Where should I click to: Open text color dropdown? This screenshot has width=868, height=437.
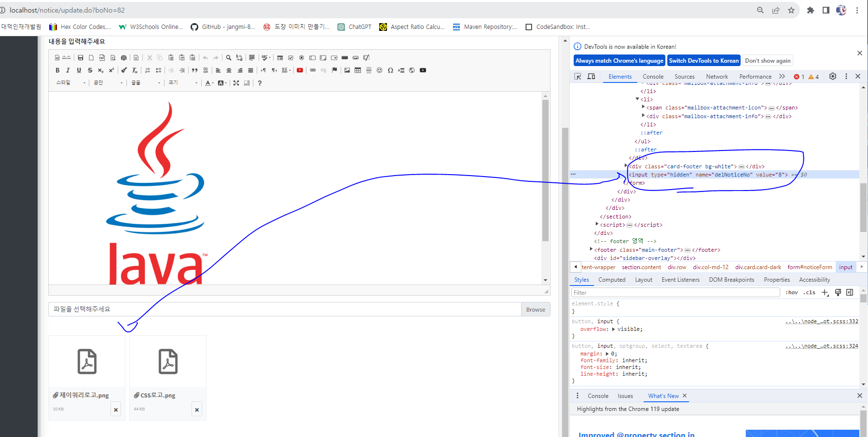(x=209, y=83)
